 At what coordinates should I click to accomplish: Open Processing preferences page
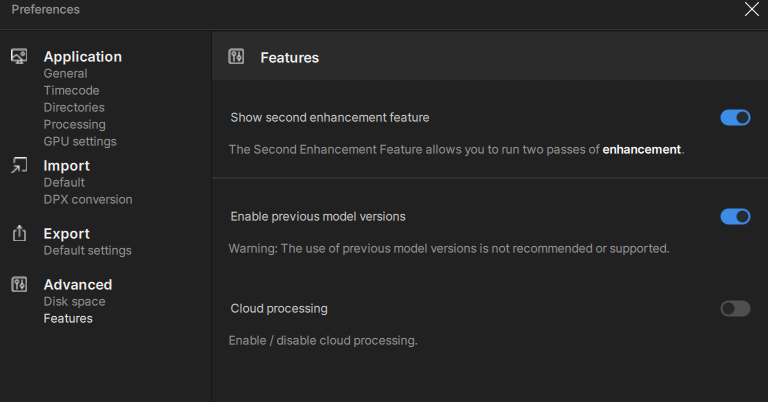(x=74, y=125)
